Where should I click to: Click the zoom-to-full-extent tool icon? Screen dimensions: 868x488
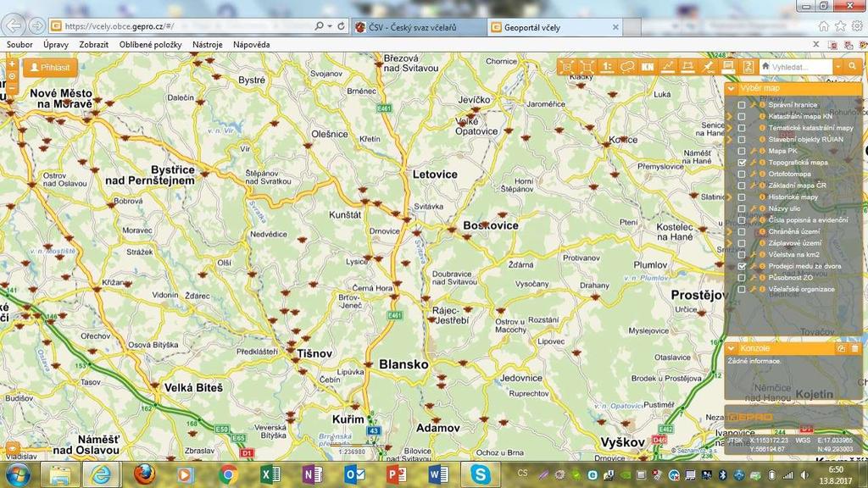[x=566, y=67]
